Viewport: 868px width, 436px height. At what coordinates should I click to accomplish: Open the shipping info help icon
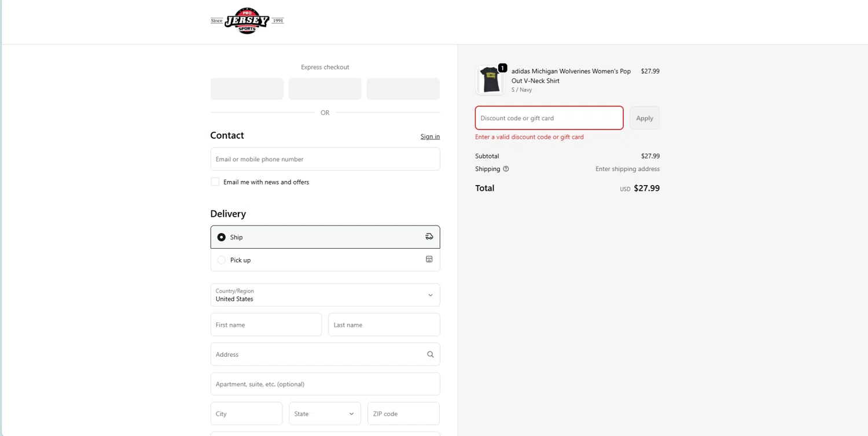pyautogui.click(x=506, y=169)
